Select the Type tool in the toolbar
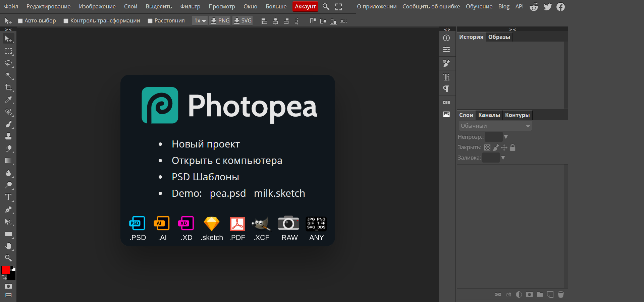 pyautogui.click(x=8, y=197)
